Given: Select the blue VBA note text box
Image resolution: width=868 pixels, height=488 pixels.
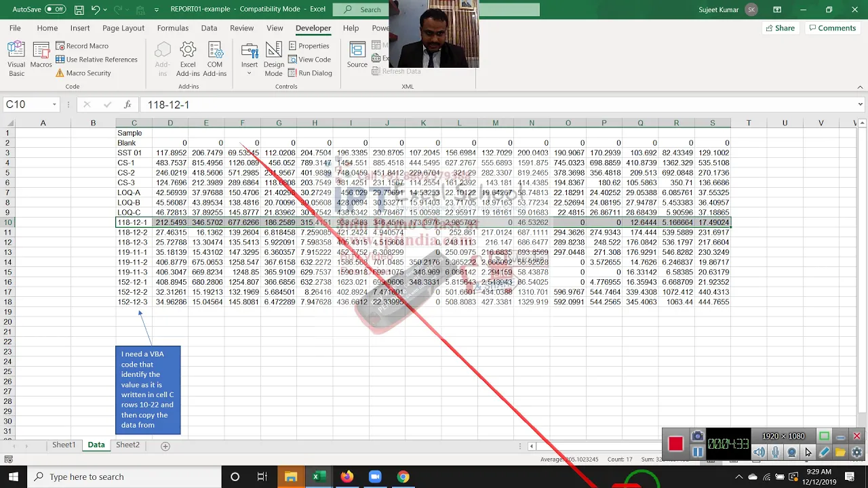Looking at the screenshot, I should point(148,390).
